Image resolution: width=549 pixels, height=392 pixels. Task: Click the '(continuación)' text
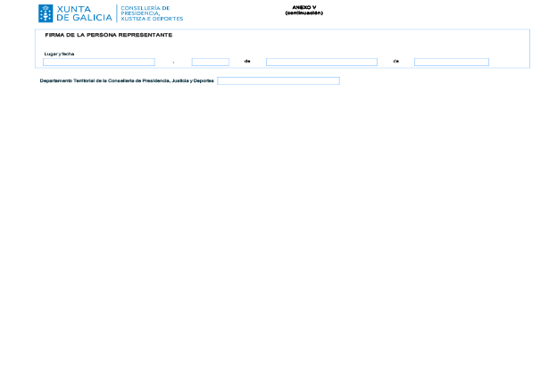(304, 13)
